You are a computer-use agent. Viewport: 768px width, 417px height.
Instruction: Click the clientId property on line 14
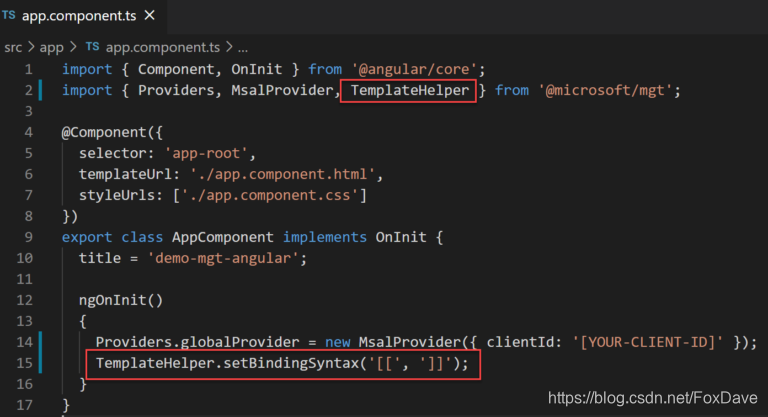click(520, 342)
